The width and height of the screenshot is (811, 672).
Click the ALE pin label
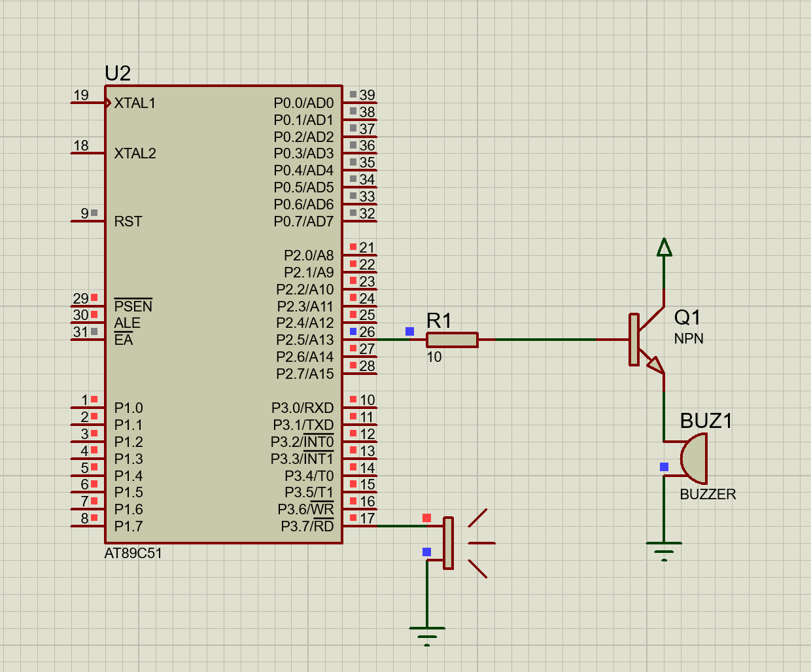pyautogui.click(x=128, y=323)
